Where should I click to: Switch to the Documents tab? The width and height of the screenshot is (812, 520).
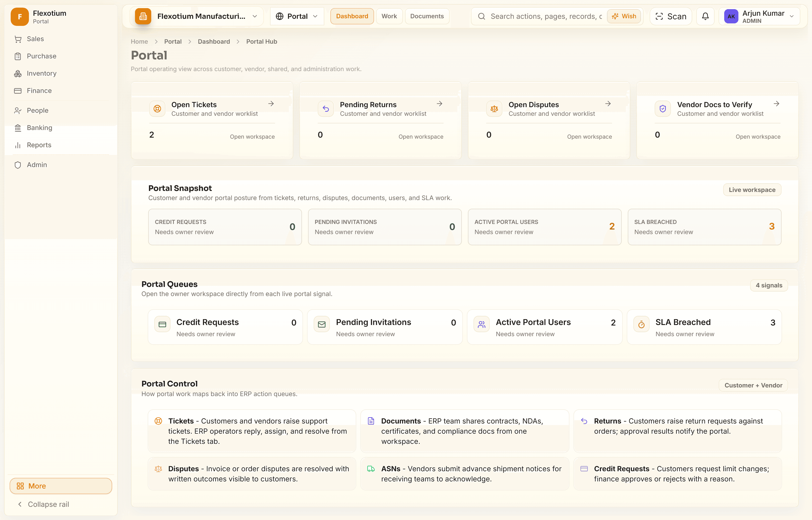pos(427,16)
